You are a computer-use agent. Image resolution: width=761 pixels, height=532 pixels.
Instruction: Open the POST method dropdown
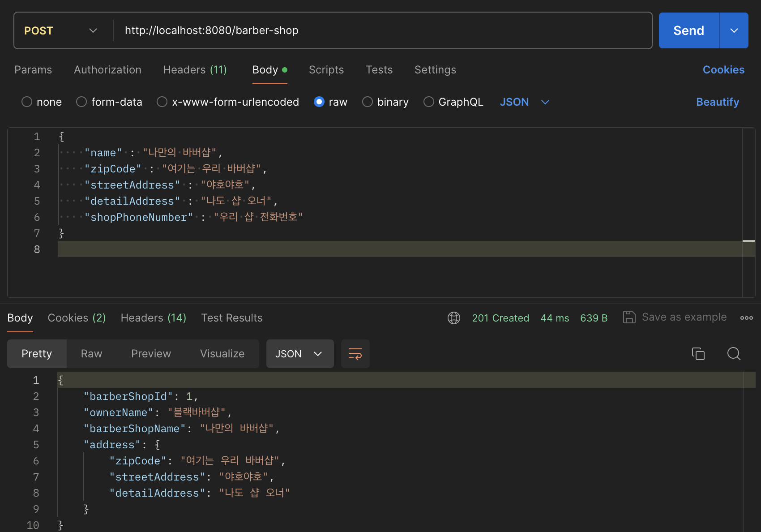click(x=61, y=30)
